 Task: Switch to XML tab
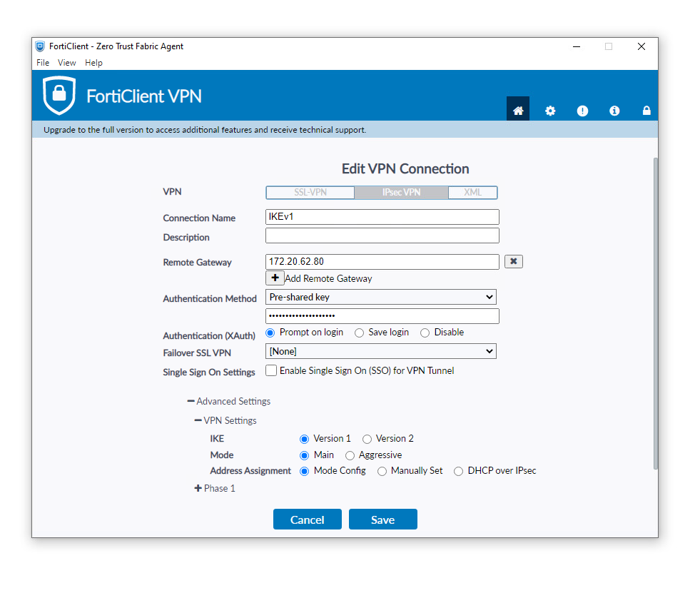tap(472, 193)
